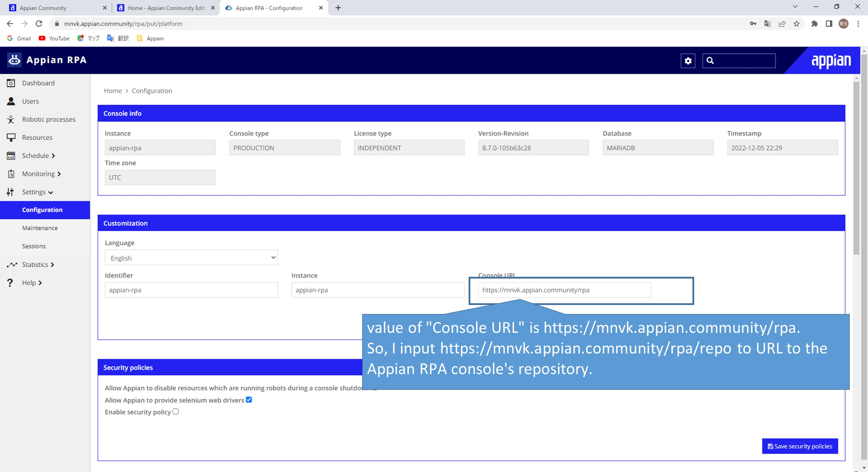Select the Appian RPA - Configuration tab
This screenshot has width=868, height=472.
click(x=274, y=8)
